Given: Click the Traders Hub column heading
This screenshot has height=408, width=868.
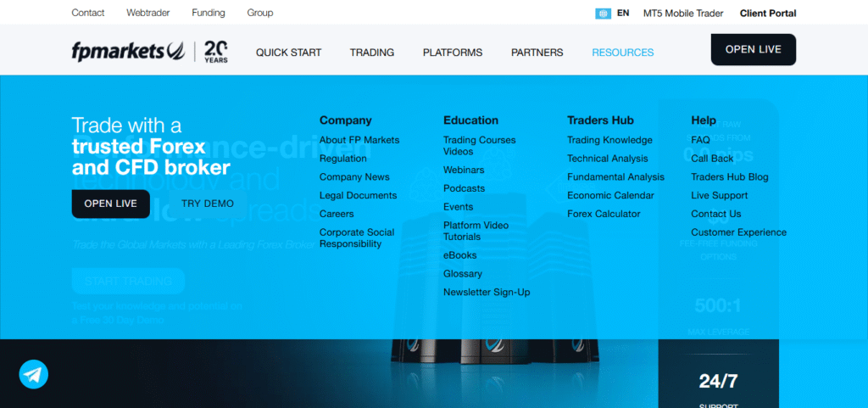Looking at the screenshot, I should tap(600, 120).
